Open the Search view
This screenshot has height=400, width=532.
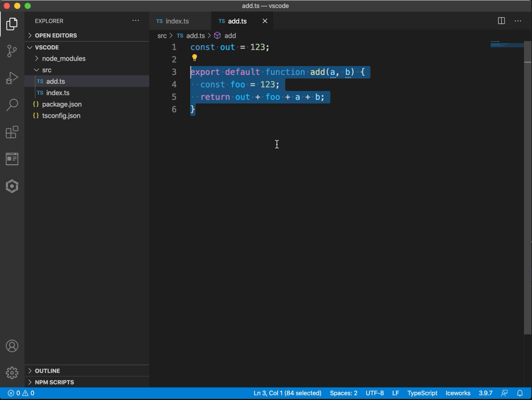[x=12, y=105]
